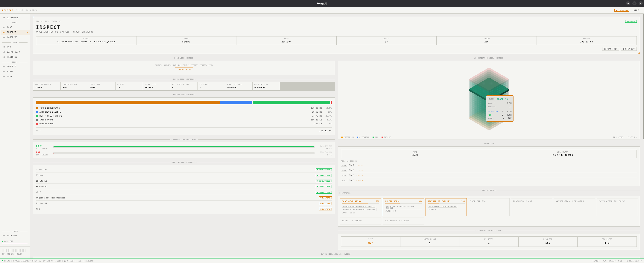Click HuggingFace Transformers PARTIAL badge
Image resolution: width=644 pixels, height=263 pixels.
pos(325,198)
